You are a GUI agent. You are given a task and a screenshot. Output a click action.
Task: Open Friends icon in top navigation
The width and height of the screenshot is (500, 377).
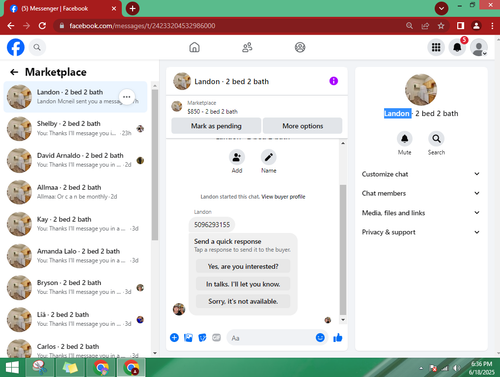click(x=247, y=47)
